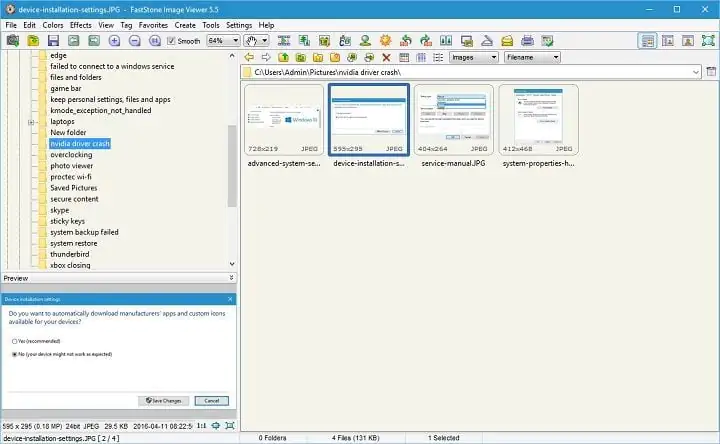Viewport: 720px width, 444px height.
Task: Go to the next image in the toolbar
Action: pos(94,41)
